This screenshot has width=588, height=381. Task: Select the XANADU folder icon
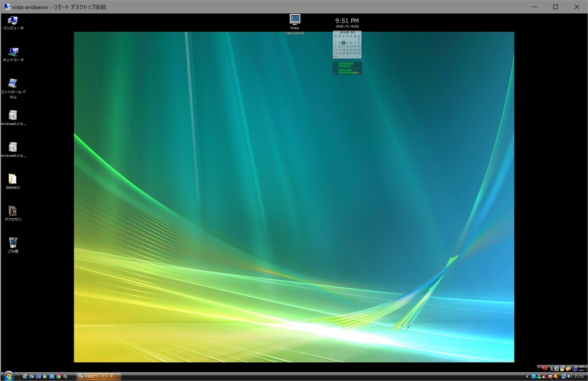pos(13,181)
